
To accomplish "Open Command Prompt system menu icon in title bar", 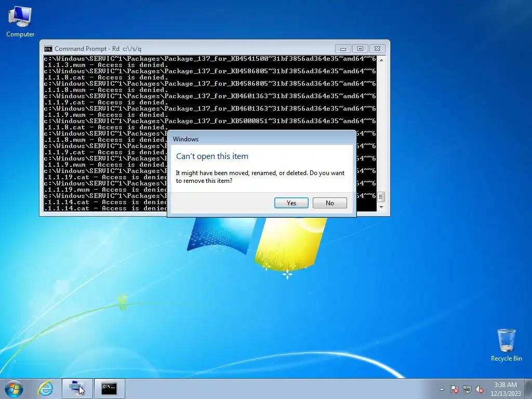I will (x=48, y=49).
